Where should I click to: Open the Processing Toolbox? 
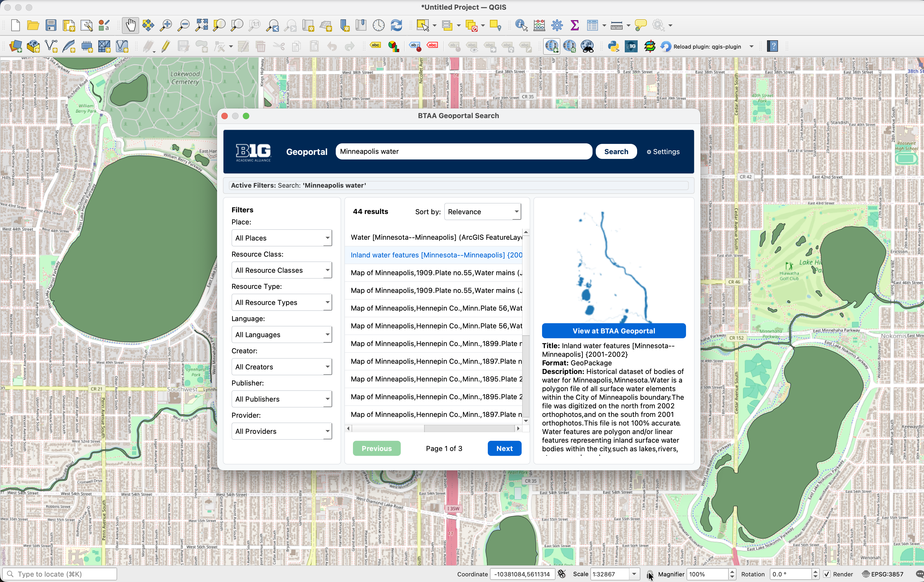[x=557, y=25]
